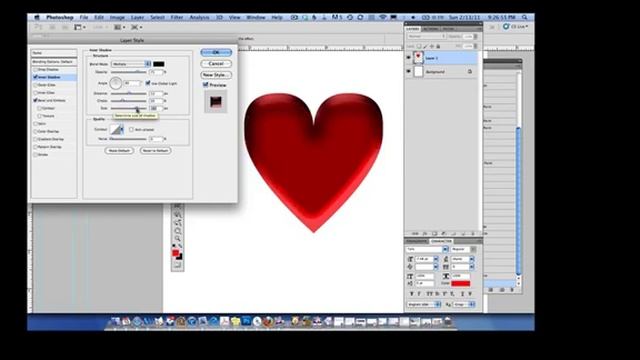Open the language dropdown in the Character panel
The height and width of the screenshot is (360, 640).
pyautogui.click(x=424, y=304)
